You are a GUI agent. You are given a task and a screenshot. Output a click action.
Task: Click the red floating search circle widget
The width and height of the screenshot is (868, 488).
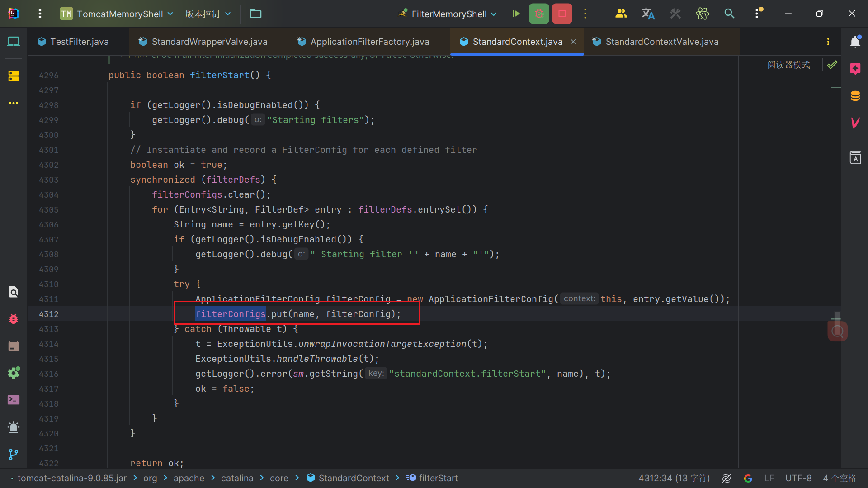point(838,331)
